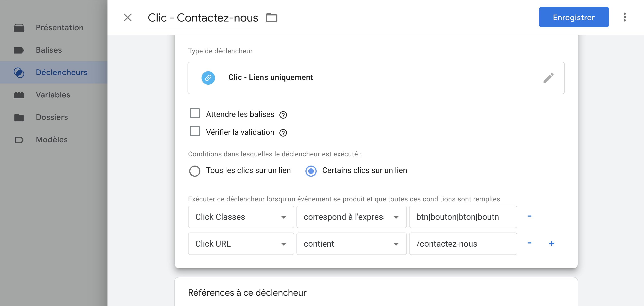Edit the trigger name Clic - Contactez-nous
This screenshot has height=306, width=644.
click(203, 18)
